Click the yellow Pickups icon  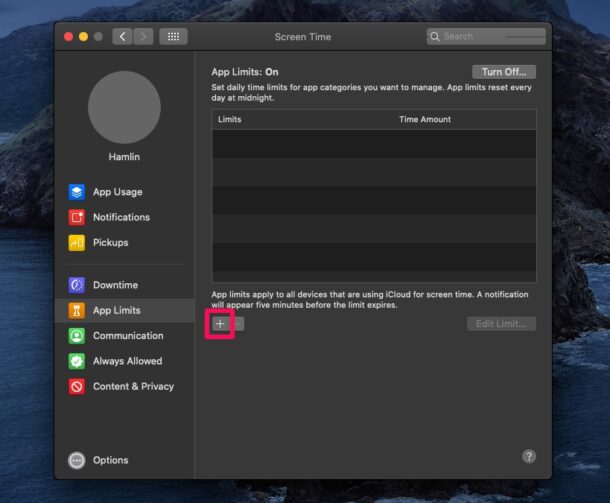(77, 243)
